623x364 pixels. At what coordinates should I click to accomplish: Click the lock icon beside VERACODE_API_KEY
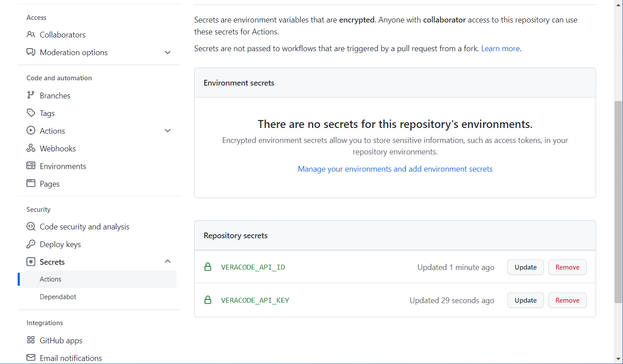tap(208, 300)
